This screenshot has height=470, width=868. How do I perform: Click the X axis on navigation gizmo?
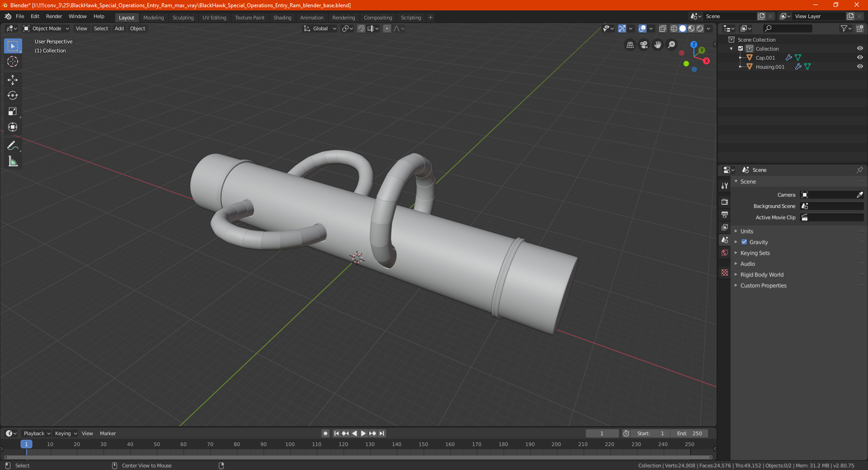706,61
